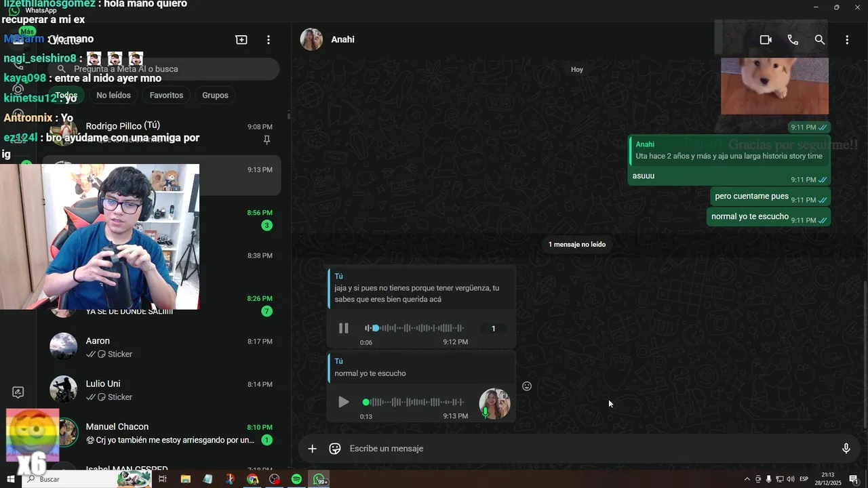This screenshot has width=868, height=488.
Task: Open Spotify from taskbar
Action: click(296, 479)
